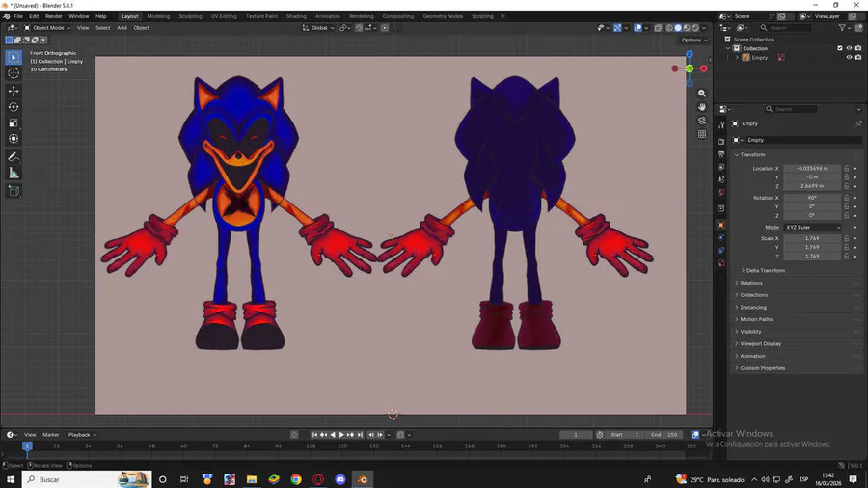The height and width of the screenshot is (488, 868).
Task: Switch to the Shading workspace tab
Action: 296,16
